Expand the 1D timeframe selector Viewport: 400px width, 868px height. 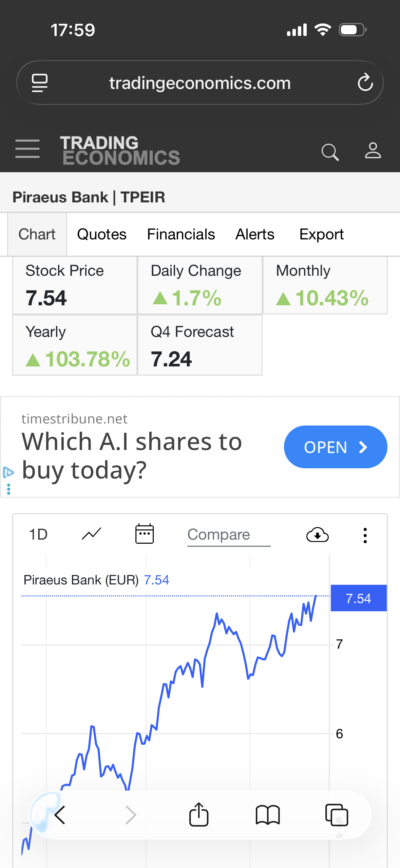click(x=38, y=535)
